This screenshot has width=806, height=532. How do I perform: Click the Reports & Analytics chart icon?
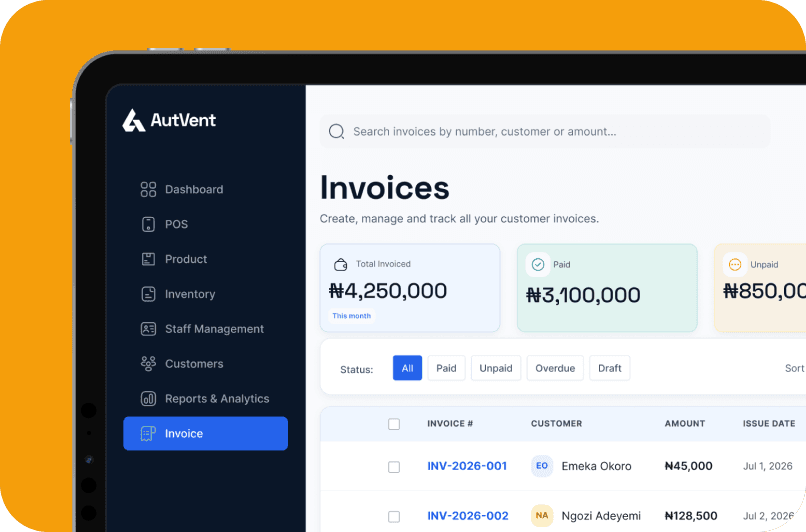tap(148, 398)
